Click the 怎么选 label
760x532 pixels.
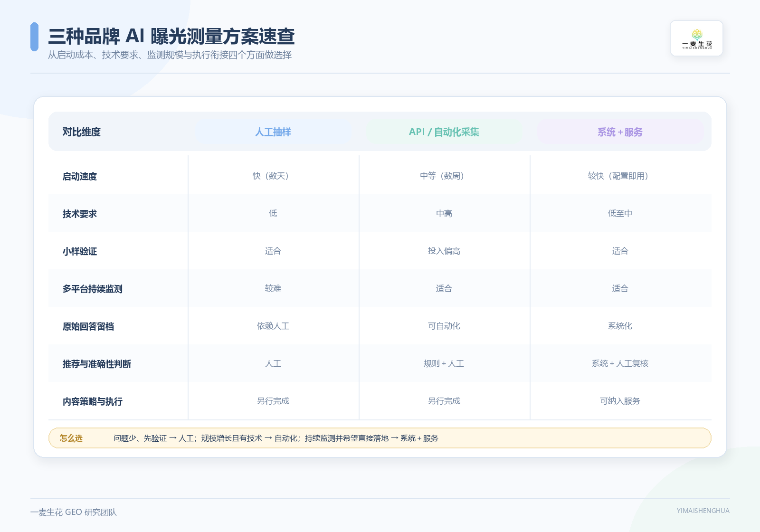71,438
